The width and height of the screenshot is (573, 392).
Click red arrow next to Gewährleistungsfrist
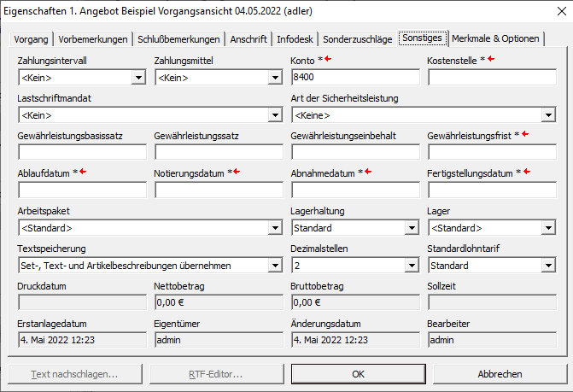click(526, 135)
